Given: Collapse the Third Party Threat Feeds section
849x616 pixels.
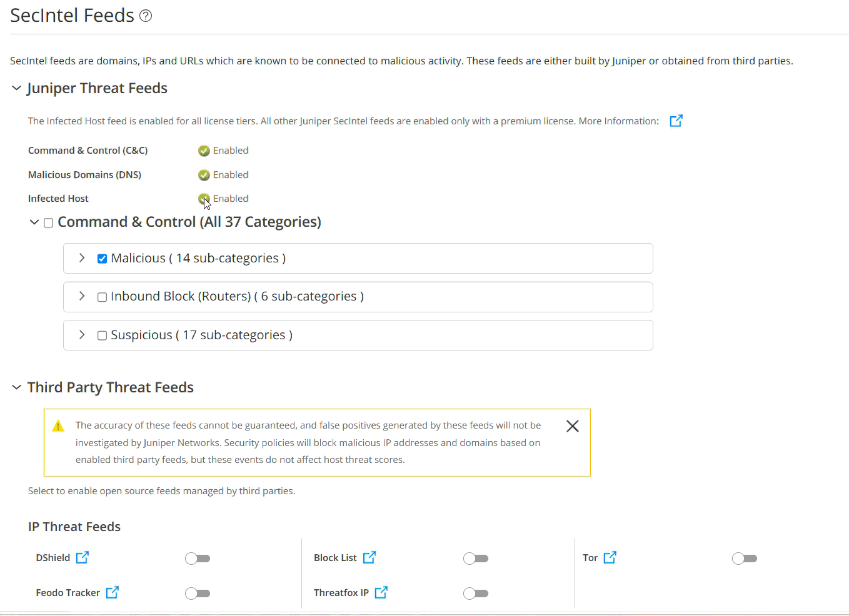Looking at the screenshot, I should (17, 387).
